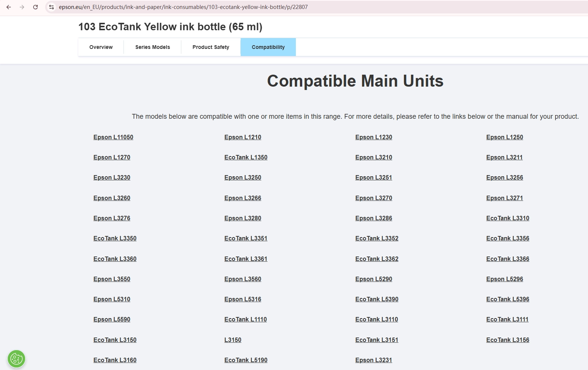
Task: Open the Epson L3270 link
Action: (373, 198)
